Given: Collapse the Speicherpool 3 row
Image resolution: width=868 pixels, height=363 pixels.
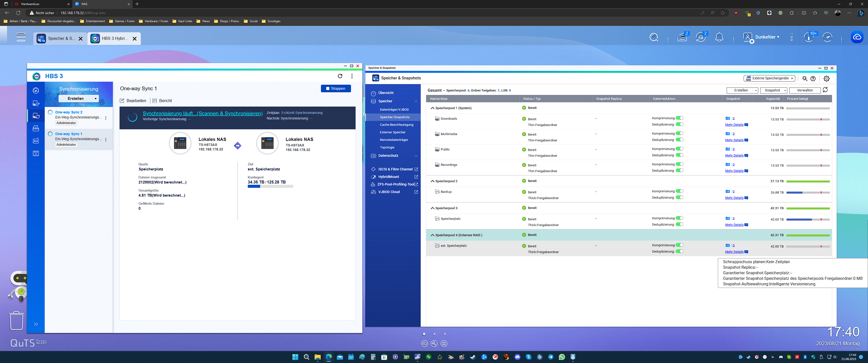Looking at the screenshot, I should [x=432, y=208].
